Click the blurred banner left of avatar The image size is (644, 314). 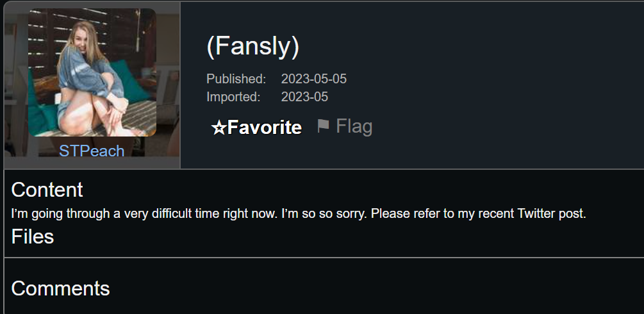click(x=16, y=82)
